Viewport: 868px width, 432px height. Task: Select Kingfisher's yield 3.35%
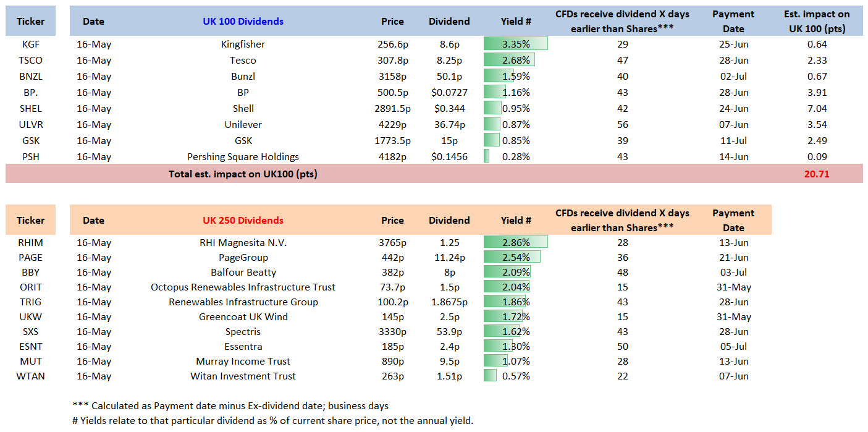516,44
